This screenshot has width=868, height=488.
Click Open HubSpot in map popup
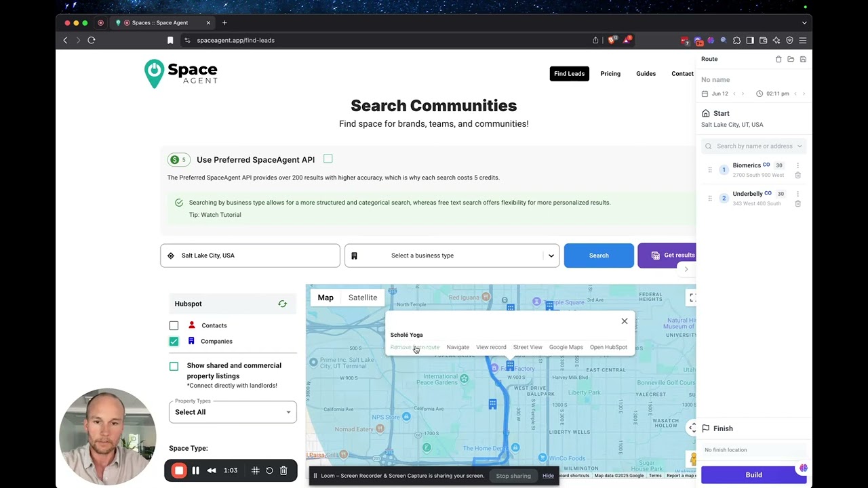click(x=608, y=347)
